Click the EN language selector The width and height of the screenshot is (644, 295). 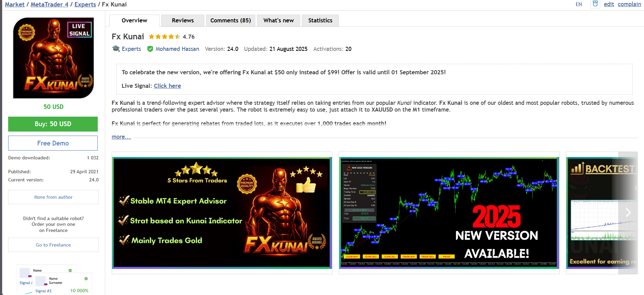coord(579,4)
